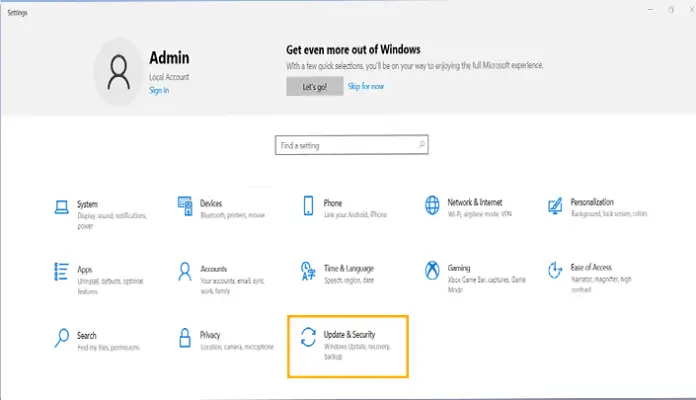Click the Ease of Access icon

coord(555,272)
